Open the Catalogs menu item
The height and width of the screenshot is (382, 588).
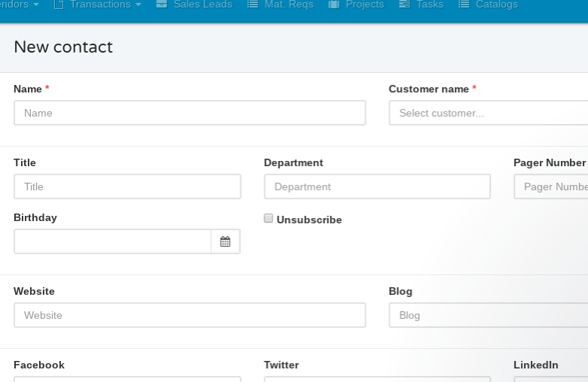496,5
